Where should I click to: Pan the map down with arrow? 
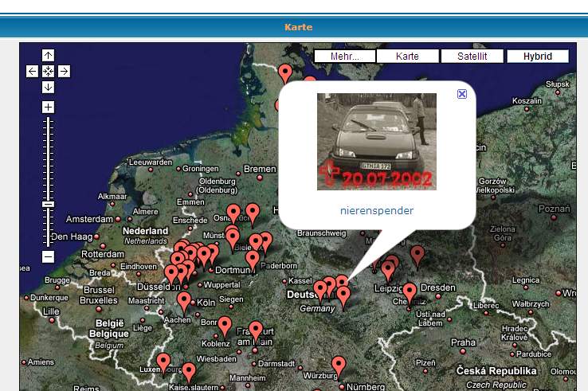click(48, 87)
